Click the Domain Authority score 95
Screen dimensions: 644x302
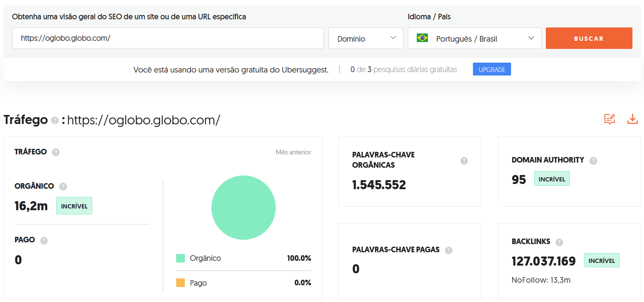[x=519, y=180]
